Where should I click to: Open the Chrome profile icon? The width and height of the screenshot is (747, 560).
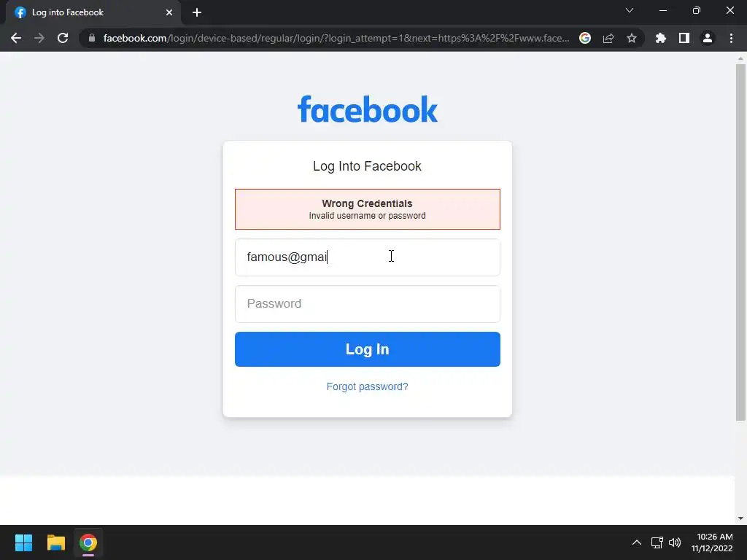click(x=708, y=38)
